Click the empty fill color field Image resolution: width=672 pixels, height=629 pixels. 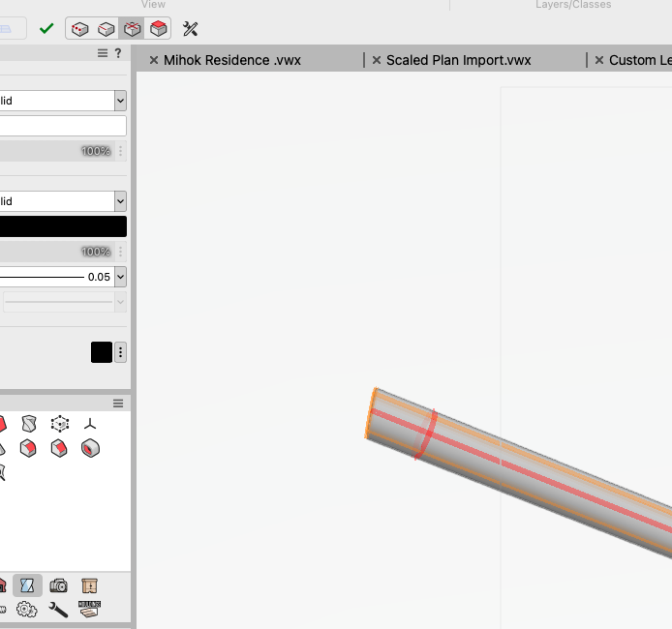tap(63, 126)
